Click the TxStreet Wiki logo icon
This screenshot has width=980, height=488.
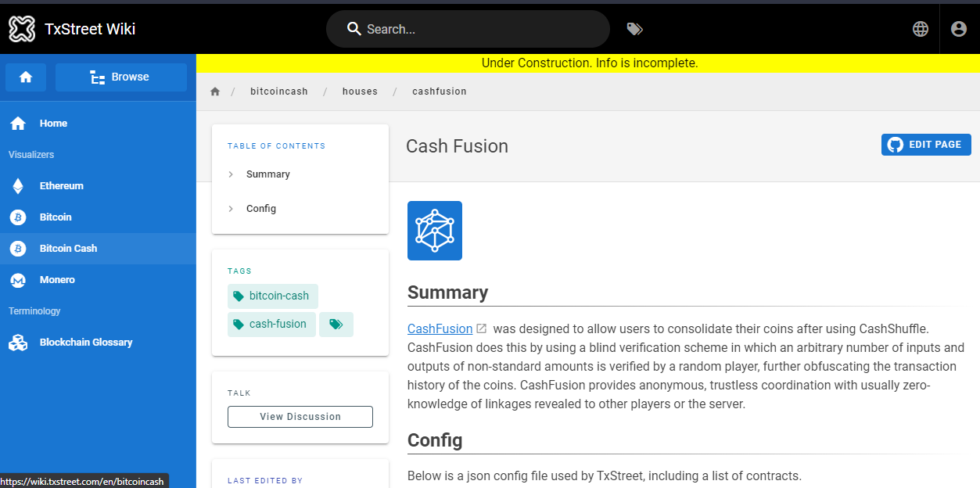click(22, 29)
